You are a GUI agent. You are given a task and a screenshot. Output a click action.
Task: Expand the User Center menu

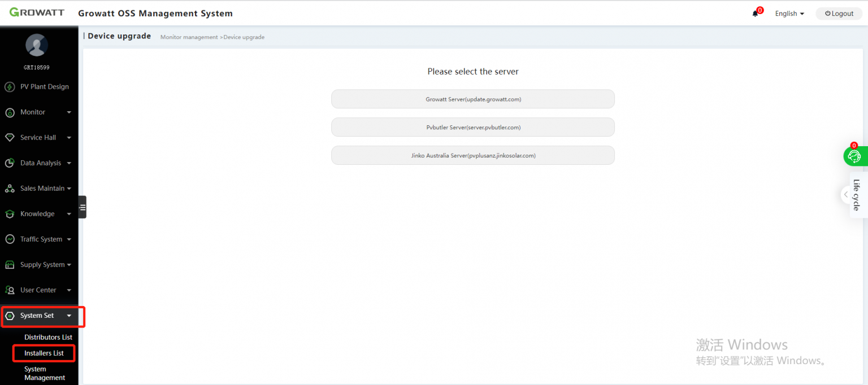(37, 290)
